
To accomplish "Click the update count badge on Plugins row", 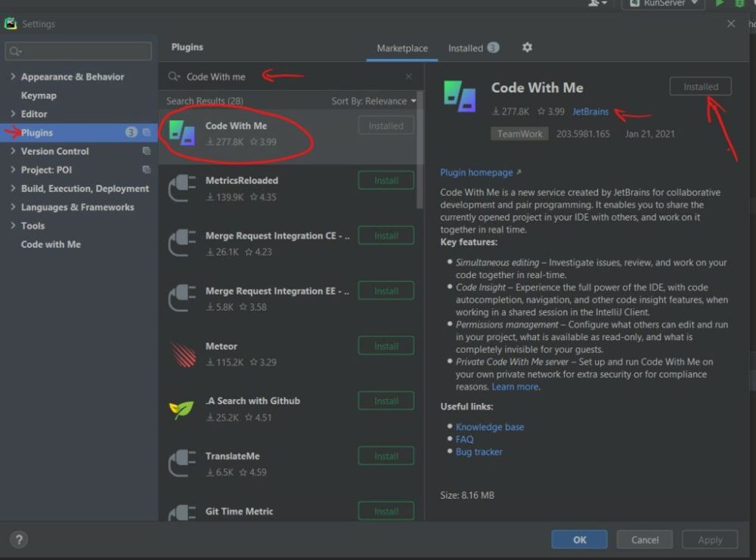I will (x=131, y=132).
